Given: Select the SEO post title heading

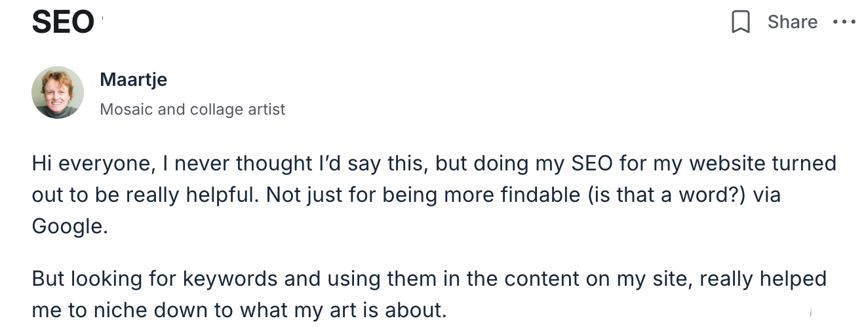Looking at the screenshot, I should coord(63,22).
